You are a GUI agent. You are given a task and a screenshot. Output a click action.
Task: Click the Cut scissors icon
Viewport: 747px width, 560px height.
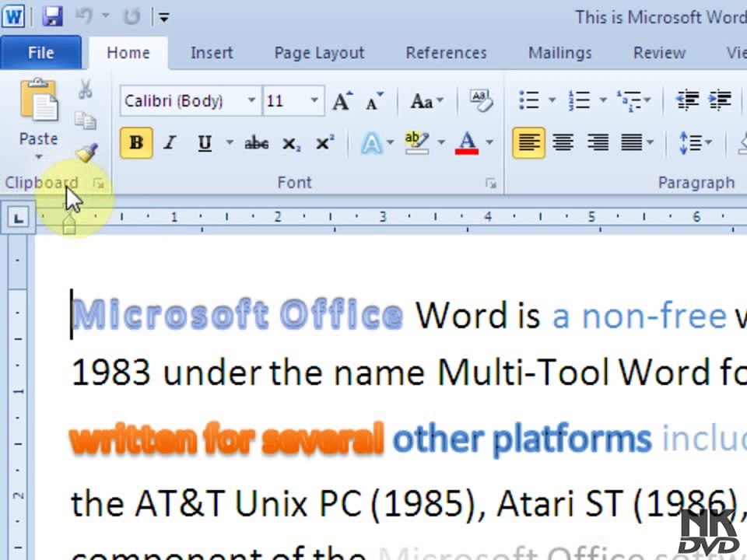click(86, 89)
